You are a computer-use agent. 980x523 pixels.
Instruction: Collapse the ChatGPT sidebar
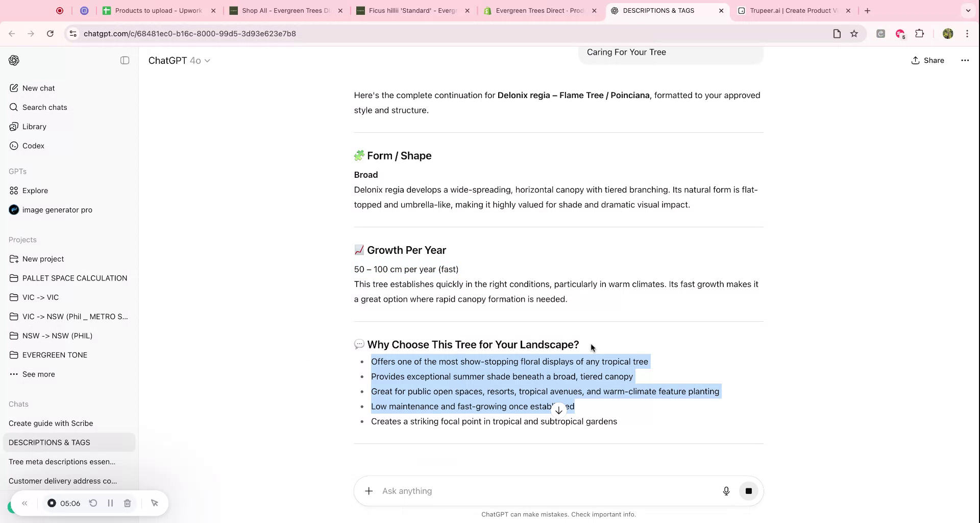pyautogui.click(x=125, y=60)
